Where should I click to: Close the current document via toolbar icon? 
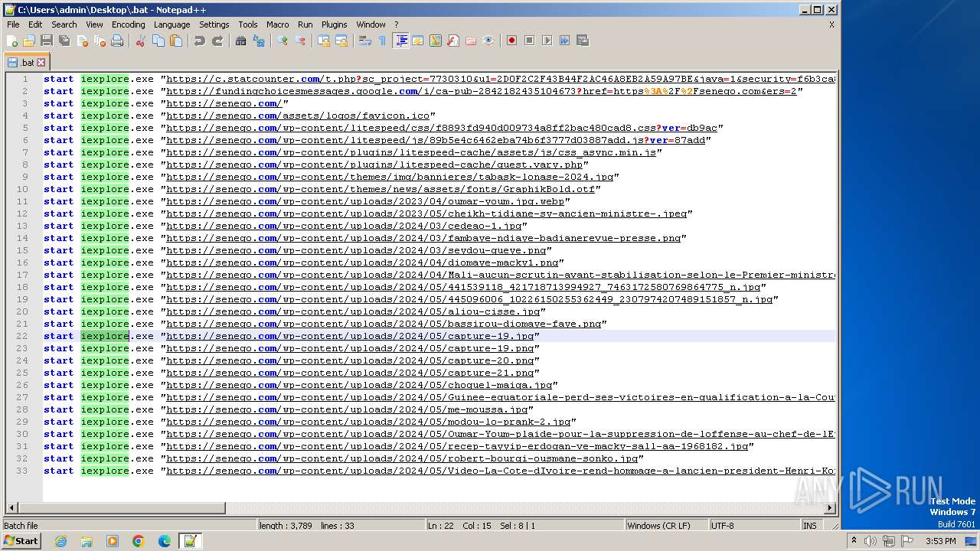coord(83,41)
